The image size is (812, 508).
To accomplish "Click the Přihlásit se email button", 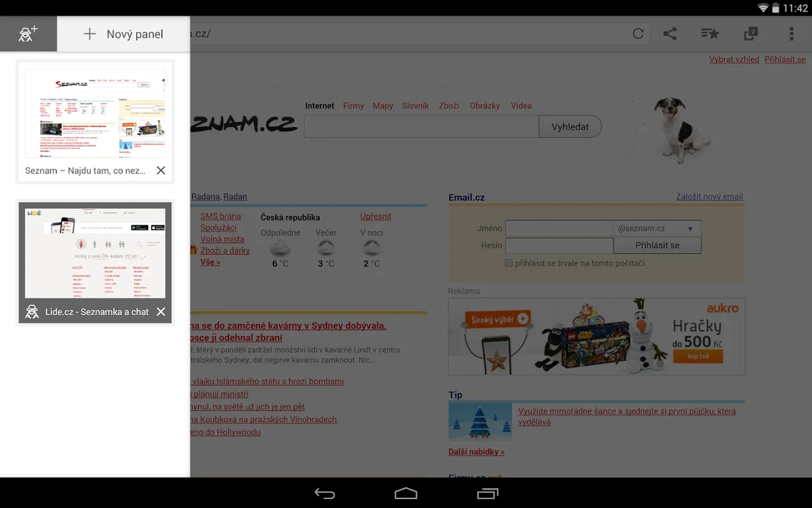I will 657,245.
